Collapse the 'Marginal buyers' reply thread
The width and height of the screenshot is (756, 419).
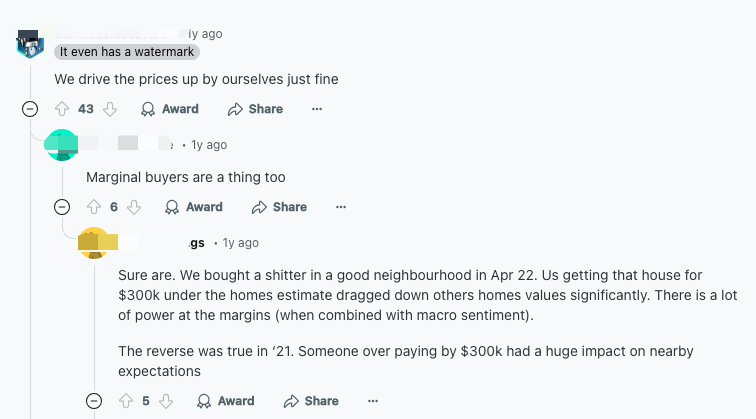(62, 207)
